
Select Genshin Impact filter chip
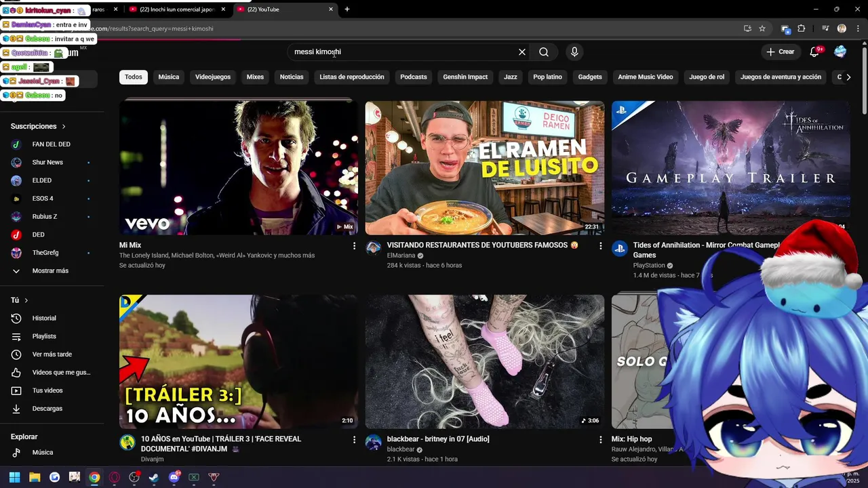465,77
